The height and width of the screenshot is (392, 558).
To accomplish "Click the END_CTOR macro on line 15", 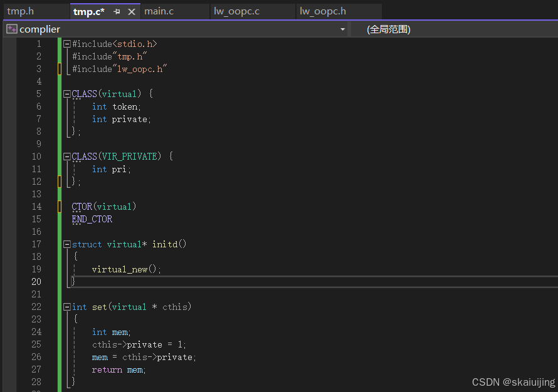I will (x=92, y=219).
